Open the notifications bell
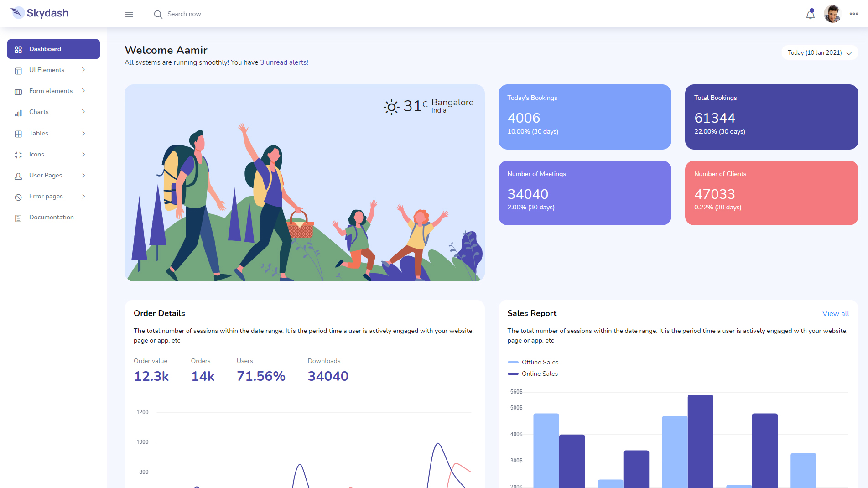This screenshot has width=868, height=488. (810, 14)
